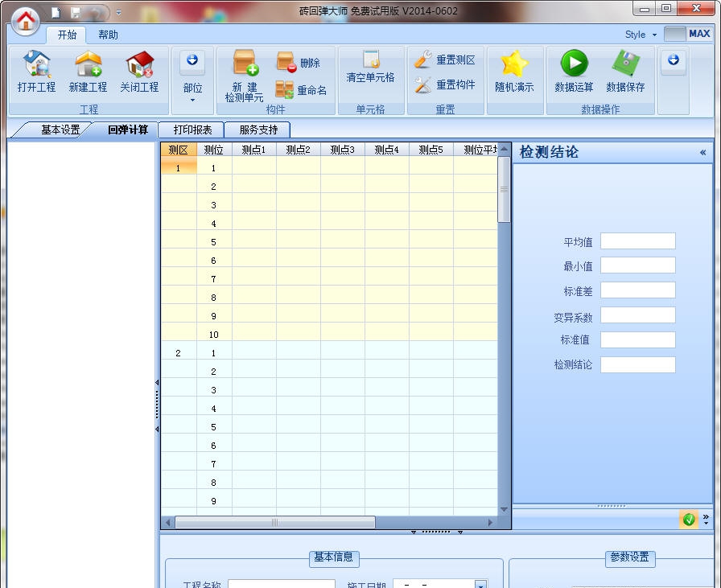This screenshot has height=588, width=721.
Task: Click the 标准差 field
Action: click(638, 290)
